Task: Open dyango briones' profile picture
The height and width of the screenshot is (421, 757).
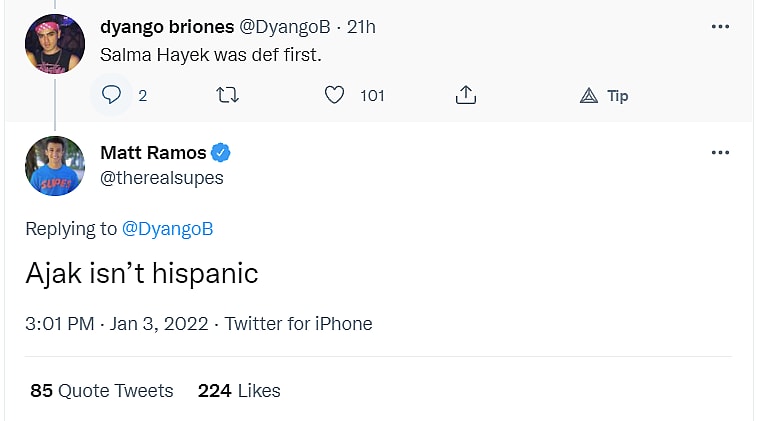Action: 54,44
